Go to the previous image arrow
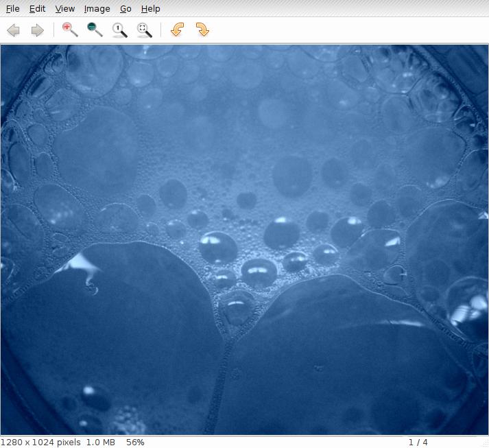This screenshot has width=489, height=448. pyautogui.click(x=14, y=30)
